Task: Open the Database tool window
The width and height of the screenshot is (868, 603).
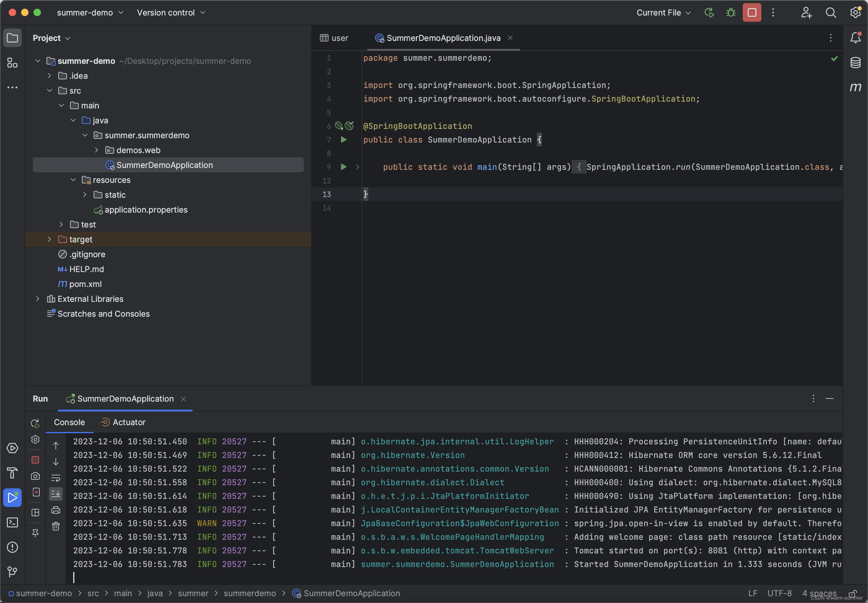Action: (856, 62)
